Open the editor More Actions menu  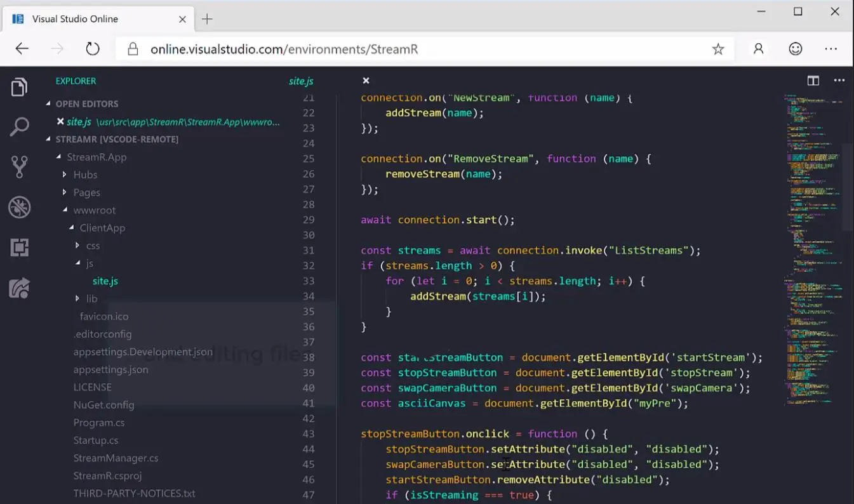tap(839, 80)
